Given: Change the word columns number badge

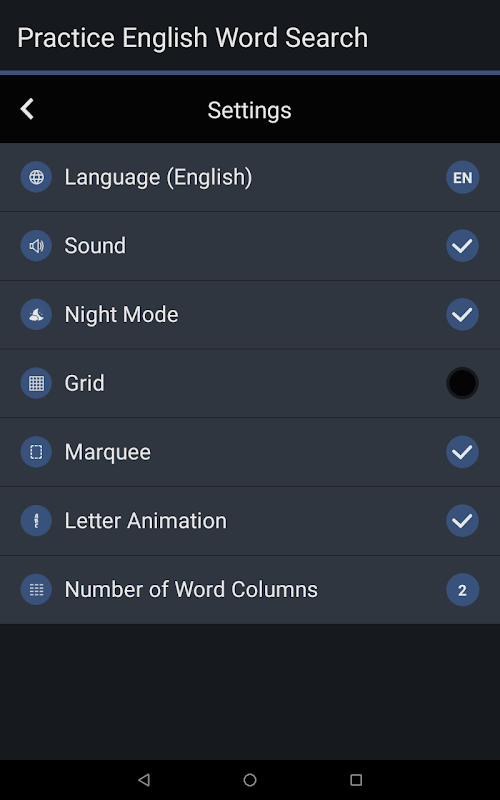Looking at the screenshot, I should coord(462,590).
